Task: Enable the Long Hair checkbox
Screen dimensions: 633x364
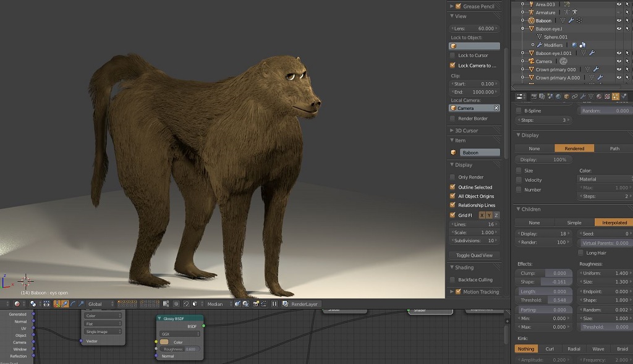Action: (580, 253)
